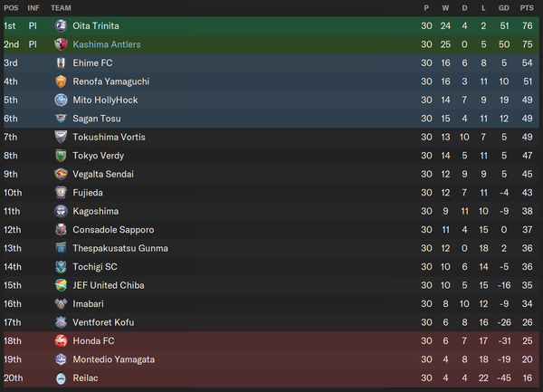Click the Oita Trinita club badge
This screenshot has width=543, height=392.
(x=61, y=26)
